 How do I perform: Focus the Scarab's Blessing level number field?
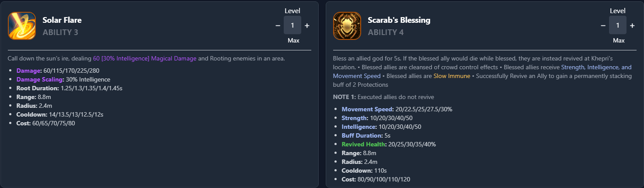tap(618, 25)
